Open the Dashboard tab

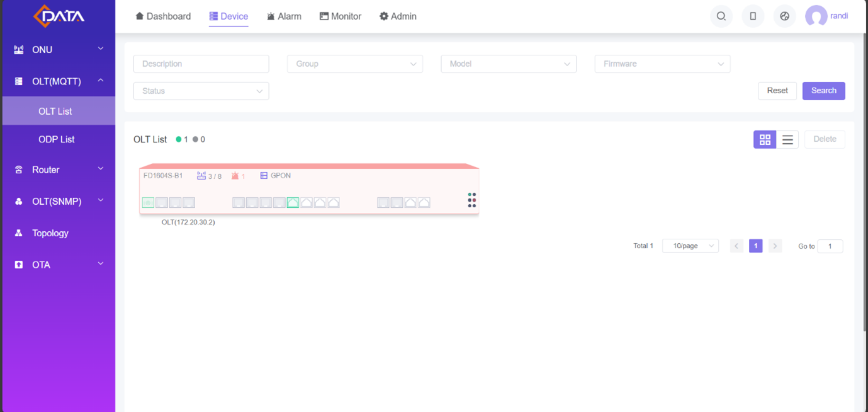click(x=163, y=16)
